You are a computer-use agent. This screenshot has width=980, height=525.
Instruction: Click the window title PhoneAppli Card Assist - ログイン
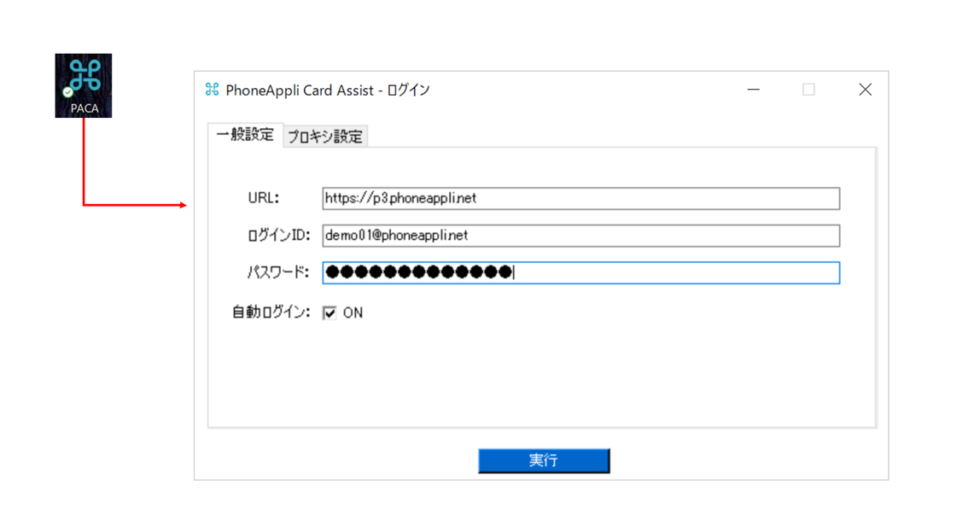(x=328, y=90)
